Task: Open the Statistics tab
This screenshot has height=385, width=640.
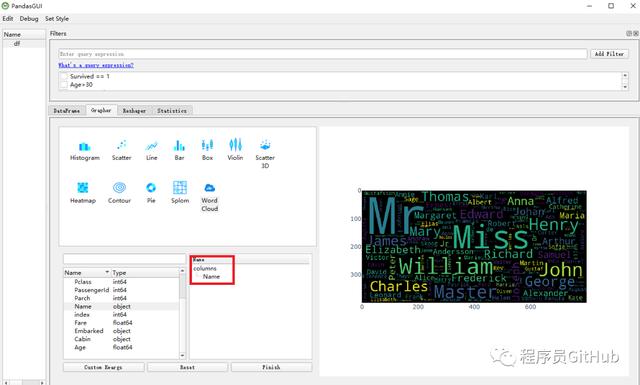Action: [172, 111]
